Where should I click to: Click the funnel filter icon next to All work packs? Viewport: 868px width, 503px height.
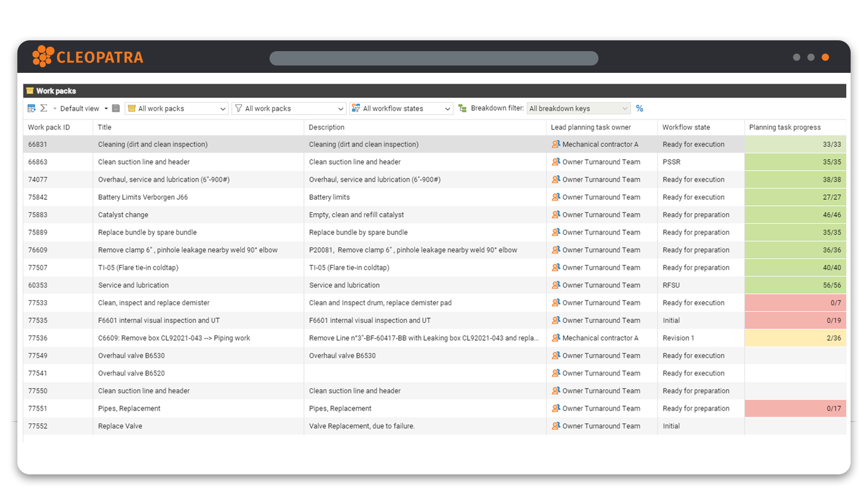[x=239, y=108]
